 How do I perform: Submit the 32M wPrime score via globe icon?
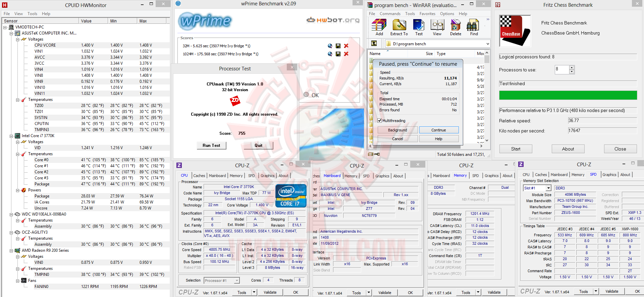[x=330, y=46]
